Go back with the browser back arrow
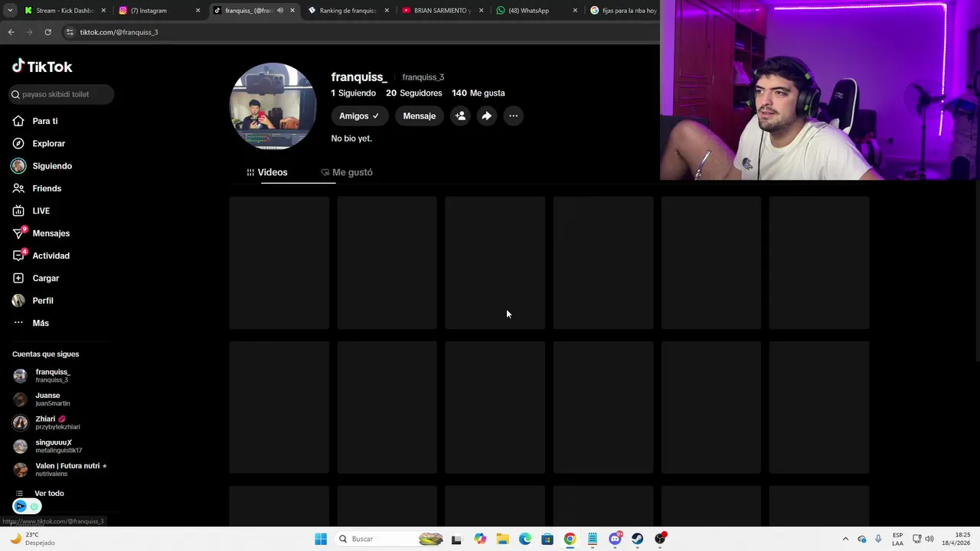Screen dimensions: 980x551 click(x=11, y=32)
